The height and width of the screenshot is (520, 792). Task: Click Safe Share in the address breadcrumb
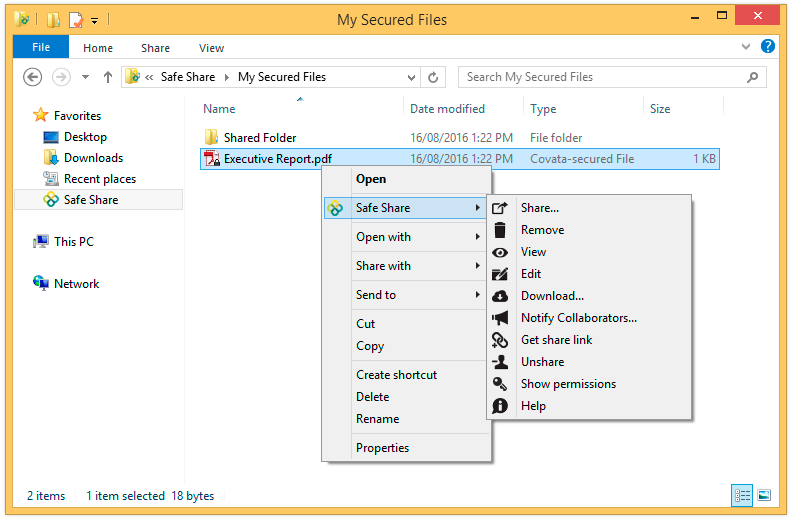click(x=188, y=77)
